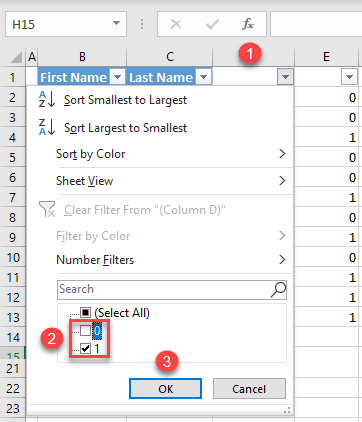Select column A header
The height and width of the screenshot is (422, 362).
tap(32, 57)
